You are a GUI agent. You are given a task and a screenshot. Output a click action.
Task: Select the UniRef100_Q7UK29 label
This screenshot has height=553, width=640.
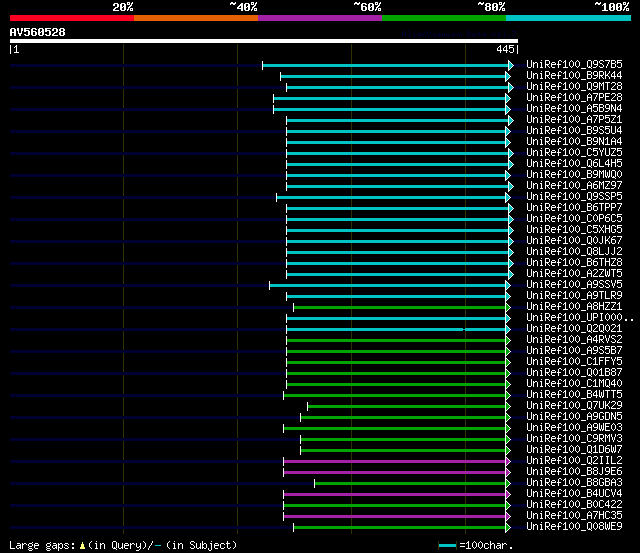[x=574, y=406]
